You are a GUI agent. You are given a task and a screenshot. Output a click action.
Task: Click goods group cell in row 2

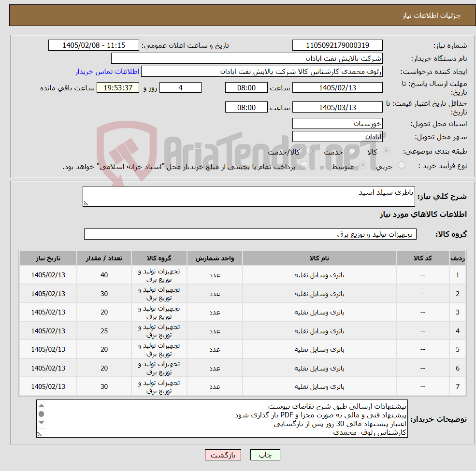pyautogui.click(x=159, y=294)
